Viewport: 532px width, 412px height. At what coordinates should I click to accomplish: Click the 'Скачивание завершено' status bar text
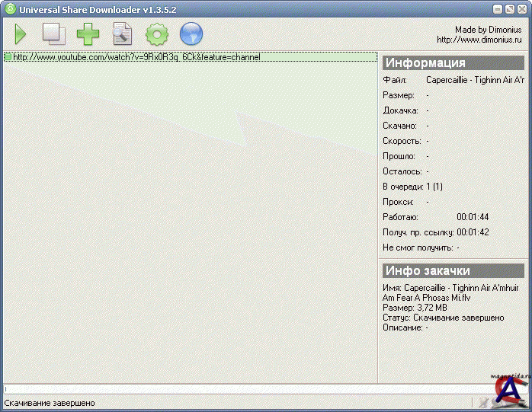coord(50,402)
